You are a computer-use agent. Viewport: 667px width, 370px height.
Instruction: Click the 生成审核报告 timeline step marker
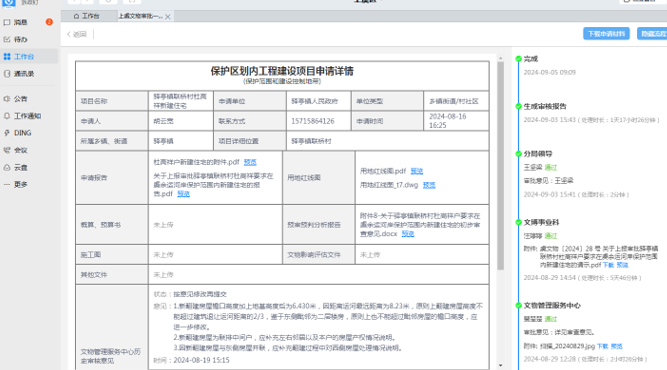tap(519, 106)
